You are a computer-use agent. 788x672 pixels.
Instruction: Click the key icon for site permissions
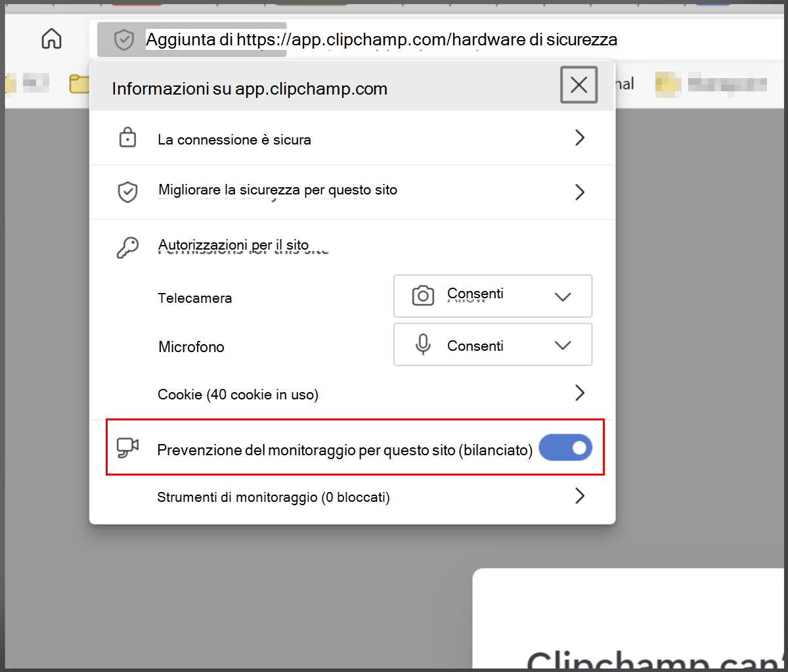127,248
